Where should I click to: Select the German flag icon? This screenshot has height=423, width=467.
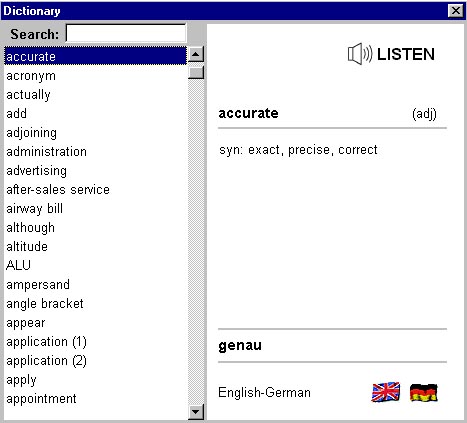pos(424,392)
